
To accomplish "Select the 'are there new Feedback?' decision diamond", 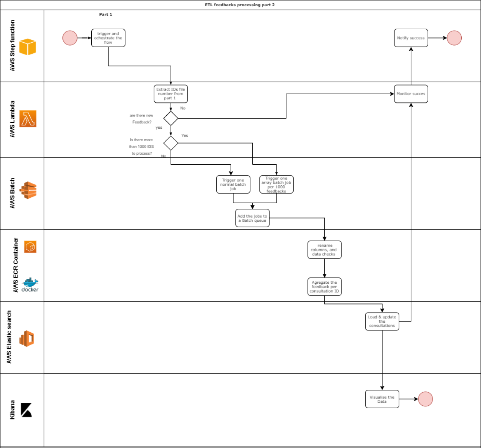I will (x=171, y=118).
